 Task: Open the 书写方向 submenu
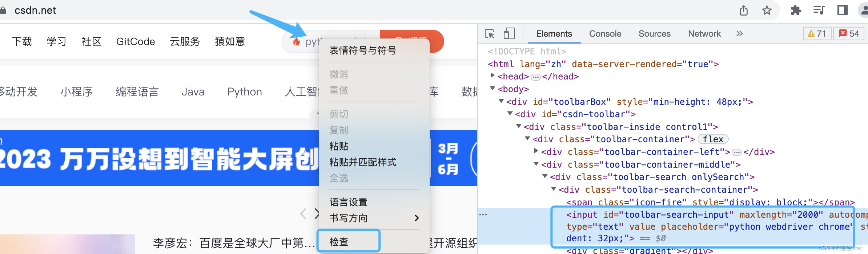pyautogui.click(x=374, y=218)
